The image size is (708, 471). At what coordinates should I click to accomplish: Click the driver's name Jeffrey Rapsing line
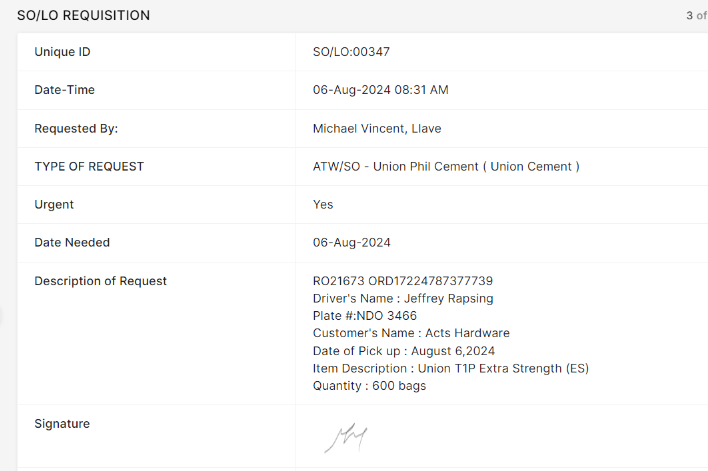click(x=403, y=298)
